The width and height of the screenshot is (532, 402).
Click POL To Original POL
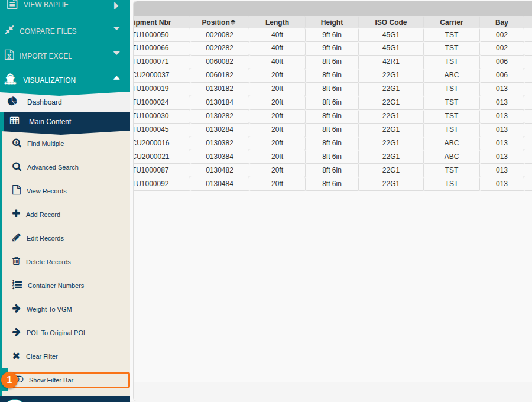point(57,333)
